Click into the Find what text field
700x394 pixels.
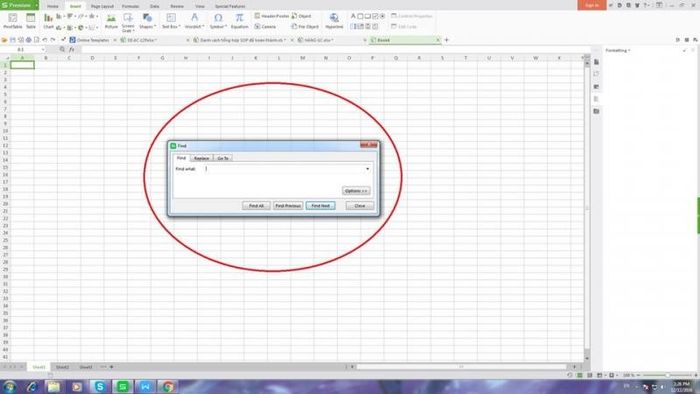pyautogui.click(x=284, y=169)
